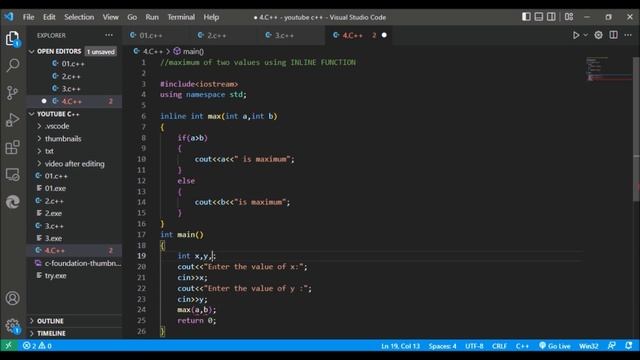Click the Win32 configuration status item
640x360 pixels.
[x=589, y=346]
